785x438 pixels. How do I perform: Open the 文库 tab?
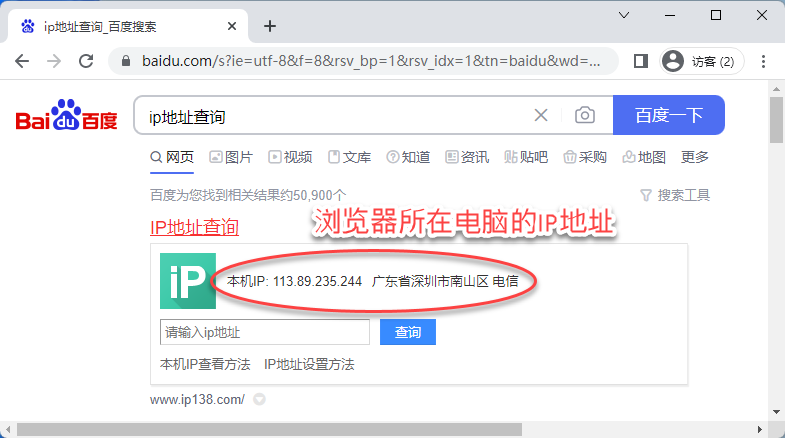pos(349,157)
